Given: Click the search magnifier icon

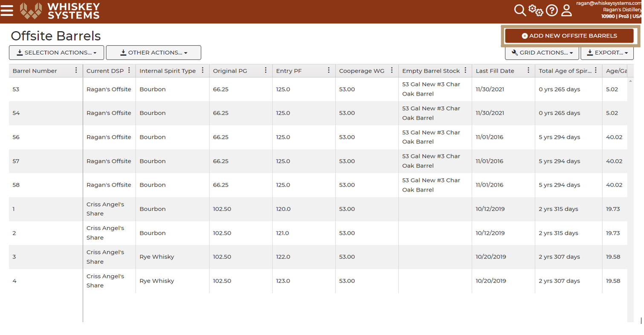Looking at the screenshot, I should [520, 10].
